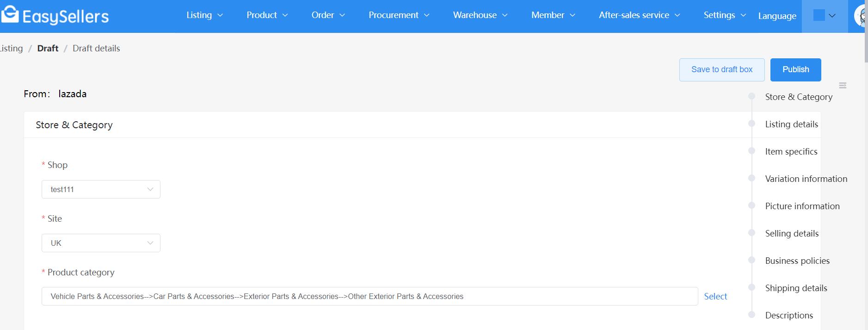
Task: Expand the blue square account dropdown
Action: click(x=825, y=16)
